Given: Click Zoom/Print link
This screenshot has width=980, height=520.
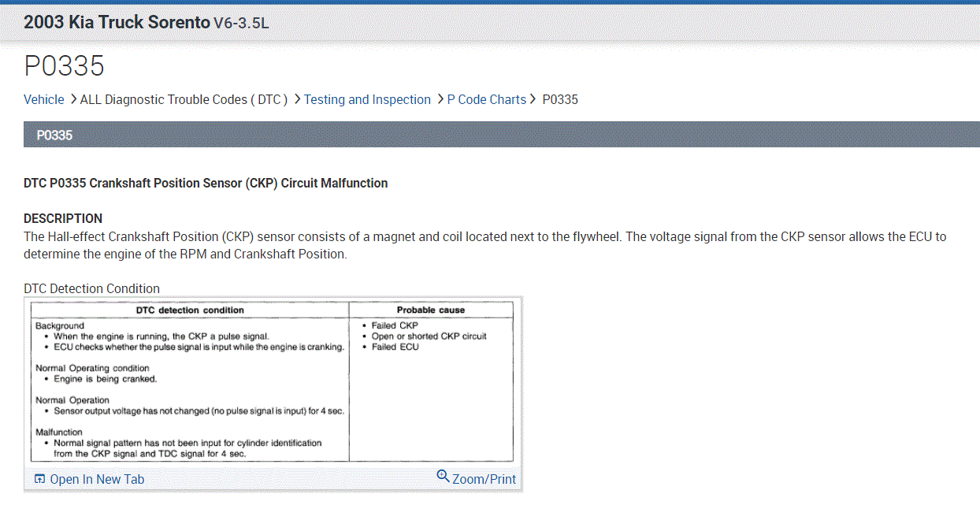Looking at the screenshot, I should point(484,479).
